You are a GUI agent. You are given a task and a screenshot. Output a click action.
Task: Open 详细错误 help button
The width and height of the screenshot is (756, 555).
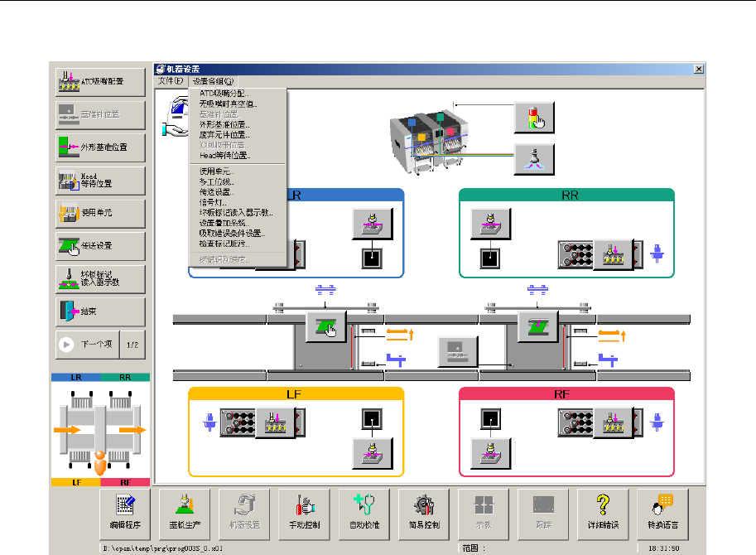coord(603,514)
